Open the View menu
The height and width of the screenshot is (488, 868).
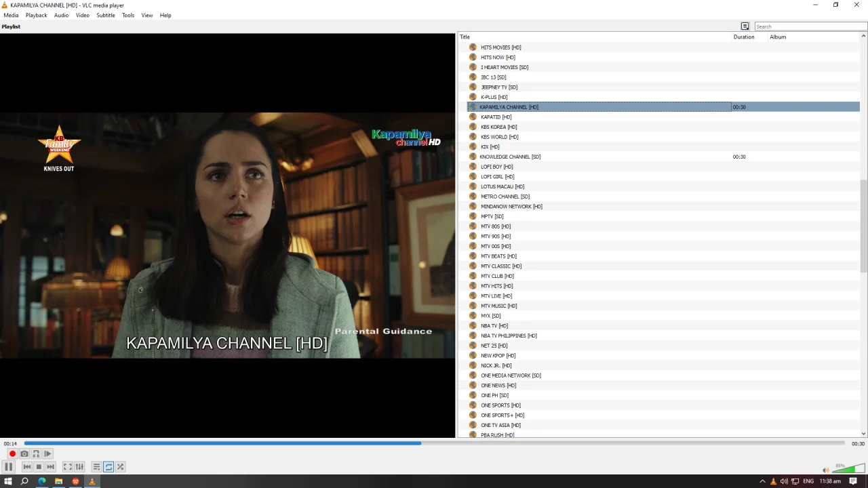(147, 15)
